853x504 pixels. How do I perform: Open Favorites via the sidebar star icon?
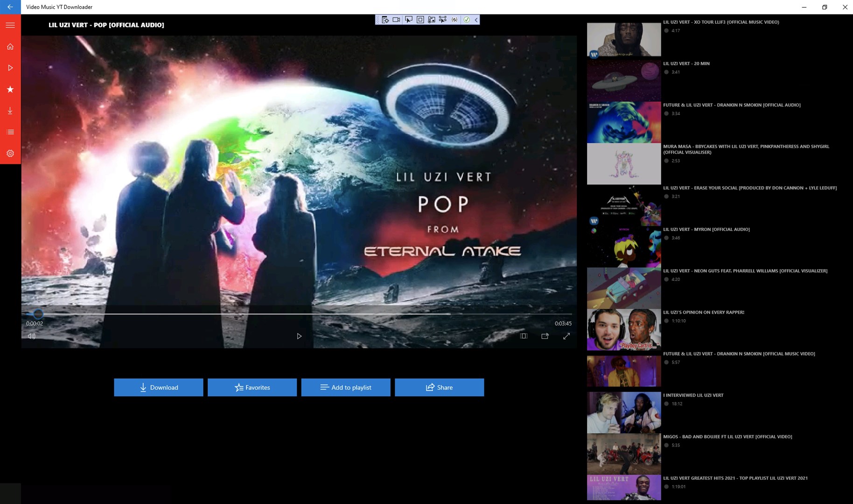[10, 90]
